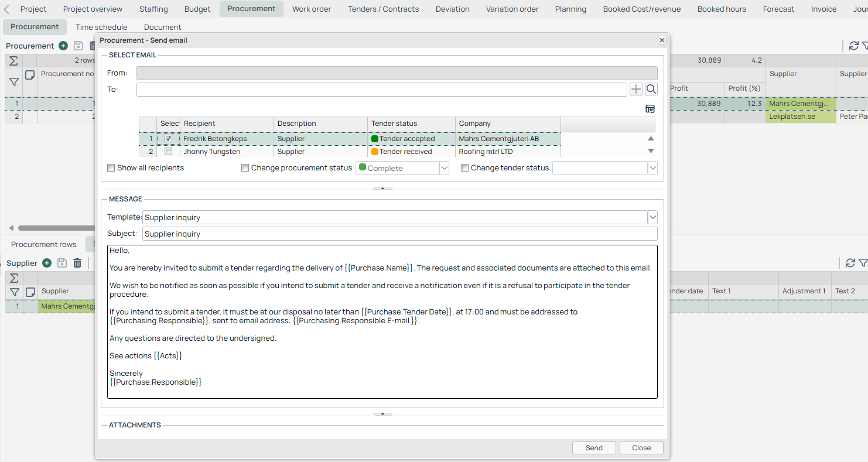Open the Tenders / Contracts tab
The image size is (868, 462).
coord(383,9)
